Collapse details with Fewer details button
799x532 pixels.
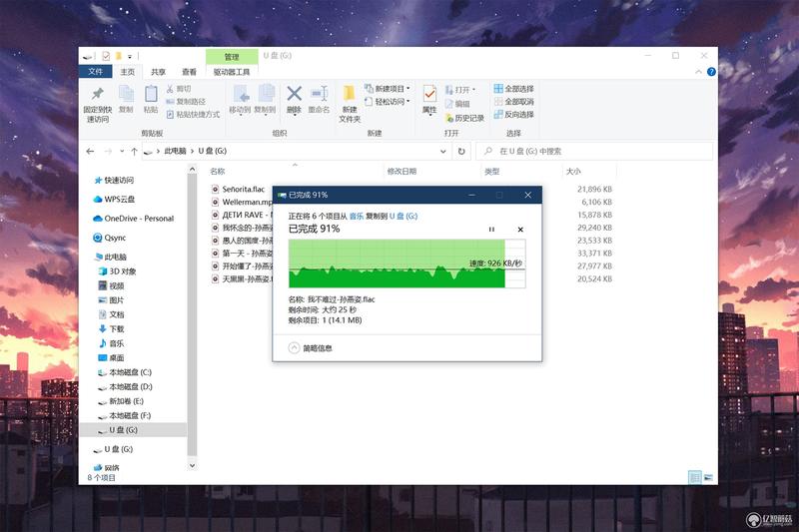tap(311, 348)
